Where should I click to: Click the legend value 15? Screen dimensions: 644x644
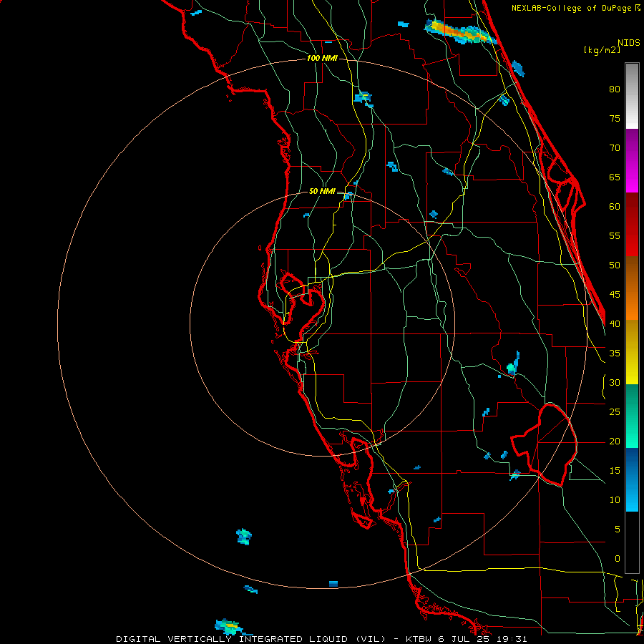(615, 471)
